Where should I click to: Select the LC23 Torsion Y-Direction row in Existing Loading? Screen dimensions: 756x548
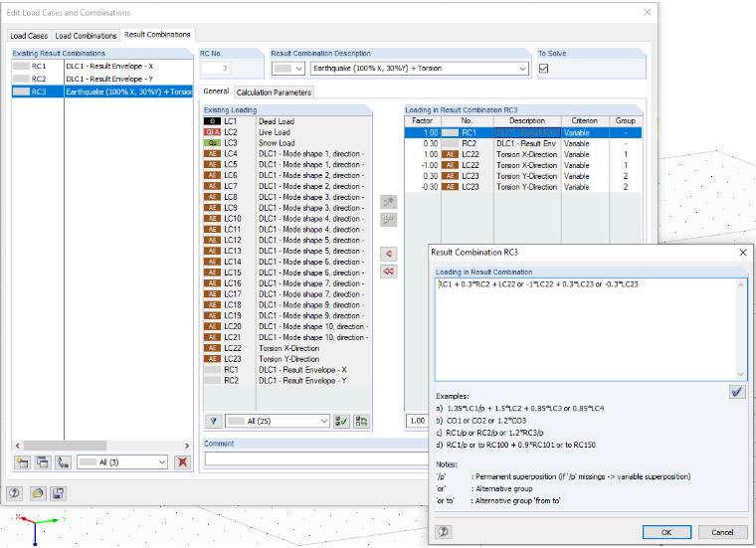(287, 359)
